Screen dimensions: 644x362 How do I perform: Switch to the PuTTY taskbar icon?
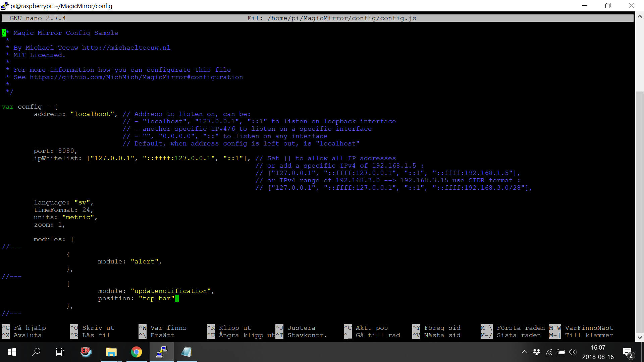click(x=162, y=352)
